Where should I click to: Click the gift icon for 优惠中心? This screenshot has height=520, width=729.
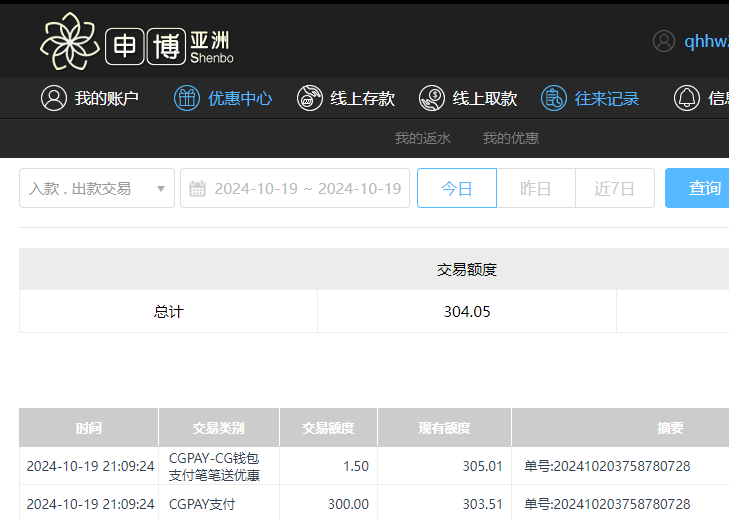click(x=187, y=98)
